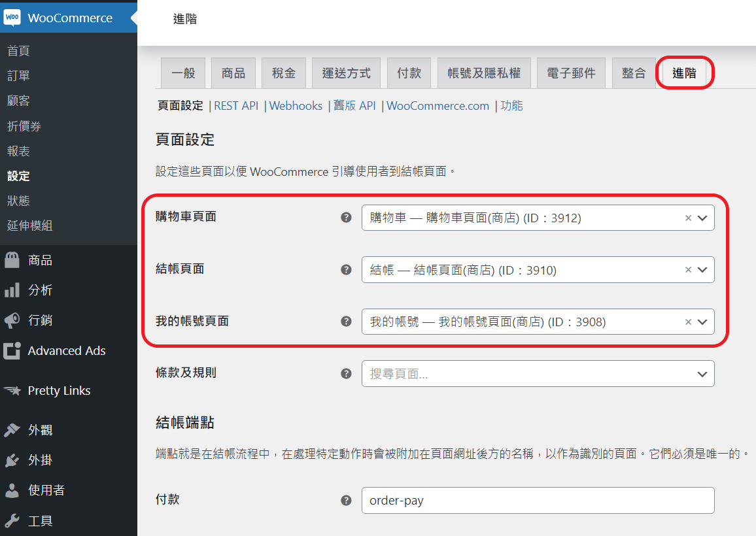The height and width of the screenshot is (536, 756).
Task: Open the 使用者 users person icon
Action: tap(12, 490)
